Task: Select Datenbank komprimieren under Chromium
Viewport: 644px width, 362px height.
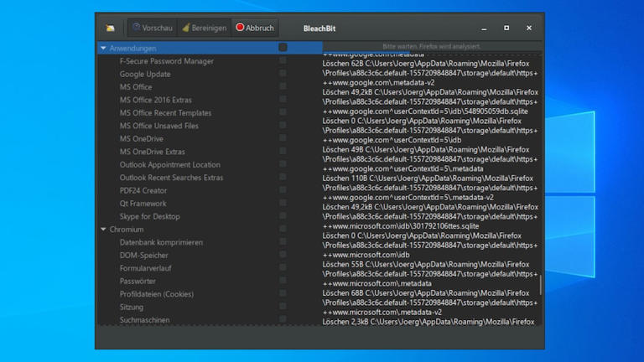Action: 161,242
